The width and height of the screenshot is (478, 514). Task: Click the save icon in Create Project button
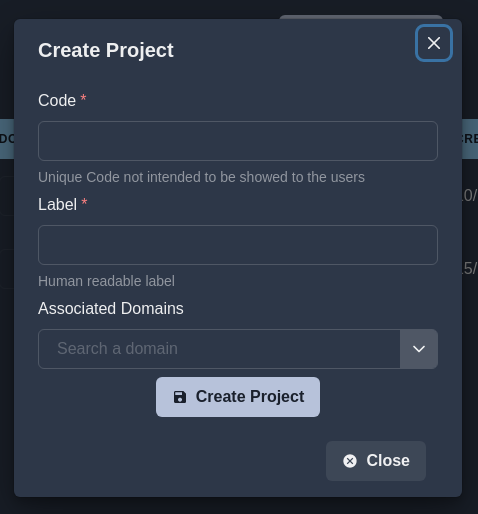click(x=180, y=397)
